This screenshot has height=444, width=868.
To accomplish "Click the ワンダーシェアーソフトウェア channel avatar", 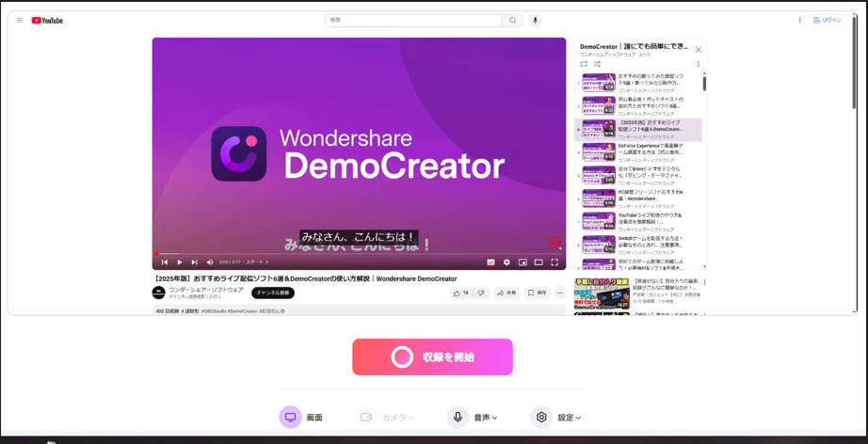I will [x=159, y=293].
